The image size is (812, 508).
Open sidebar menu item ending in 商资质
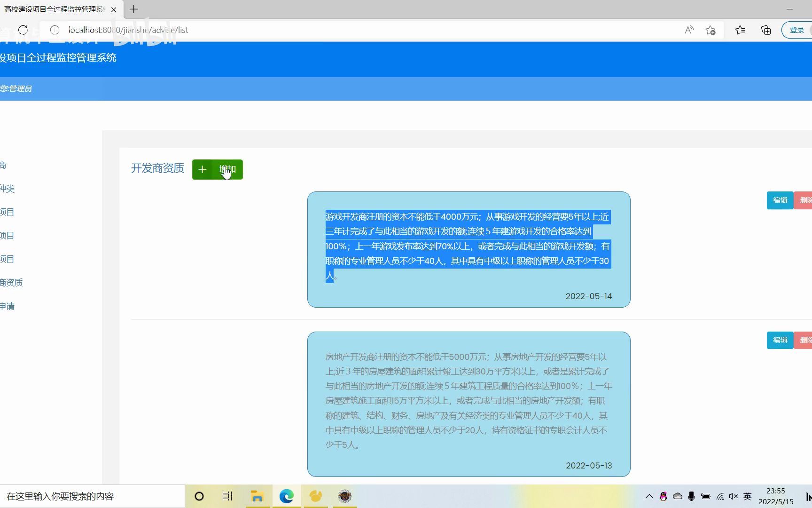tap(11, 283)
